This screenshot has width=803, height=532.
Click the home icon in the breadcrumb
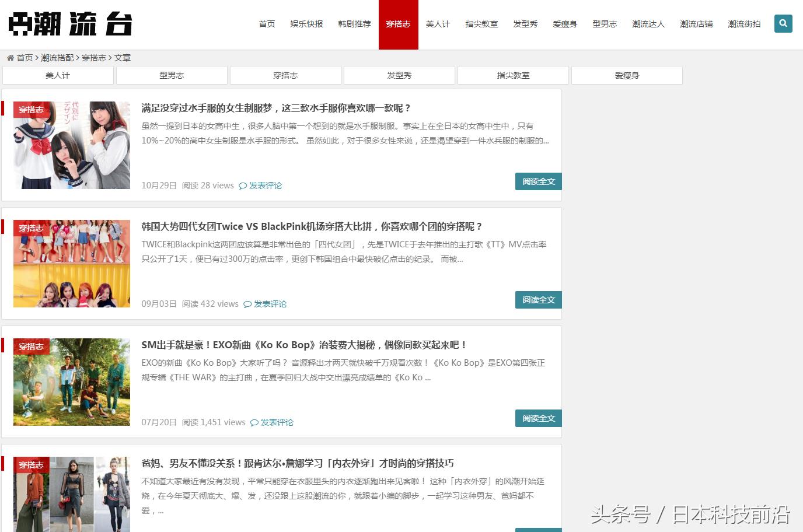(10, 58)
